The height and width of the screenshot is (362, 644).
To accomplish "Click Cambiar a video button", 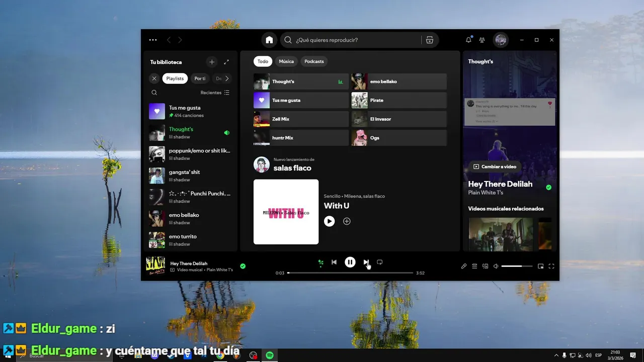I will point(495,166).
